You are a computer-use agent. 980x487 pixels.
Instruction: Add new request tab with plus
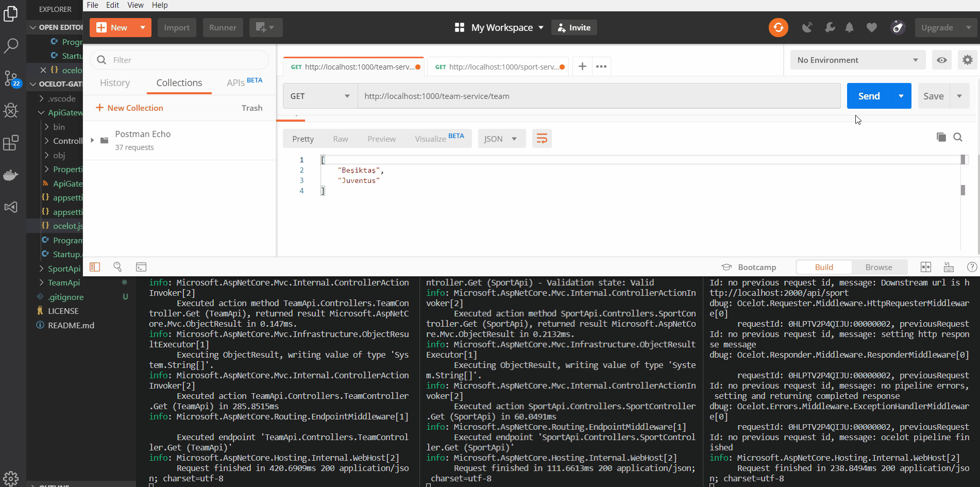(x=582, y=66)
